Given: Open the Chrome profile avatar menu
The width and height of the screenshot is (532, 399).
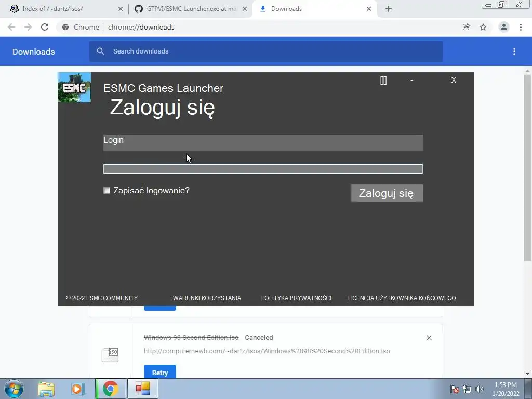Looking at the screenshot, I should 504,27.
